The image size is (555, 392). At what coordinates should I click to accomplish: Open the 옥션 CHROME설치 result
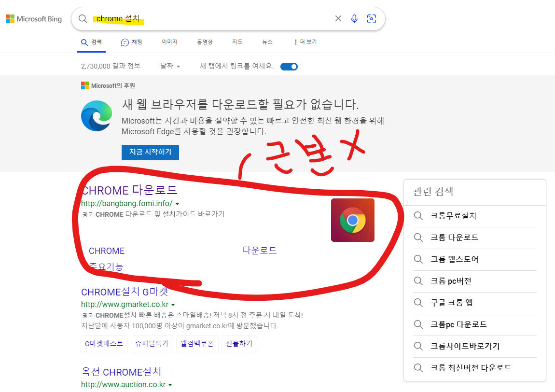[x=121, y=372]
